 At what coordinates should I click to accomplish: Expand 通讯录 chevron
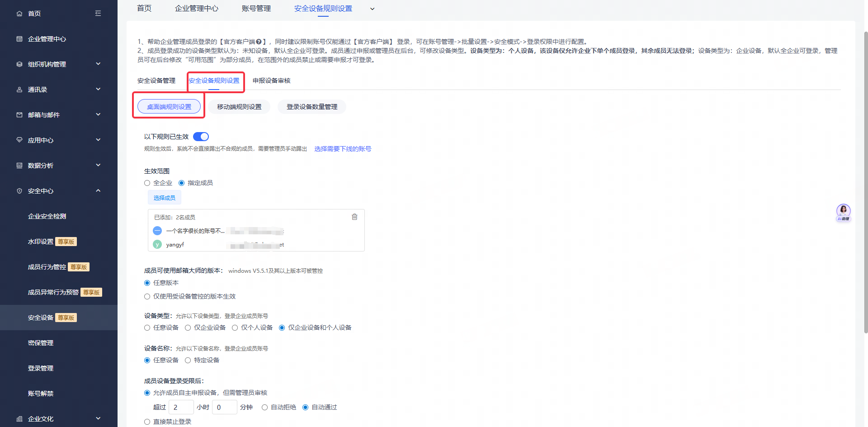pos(98,89)
